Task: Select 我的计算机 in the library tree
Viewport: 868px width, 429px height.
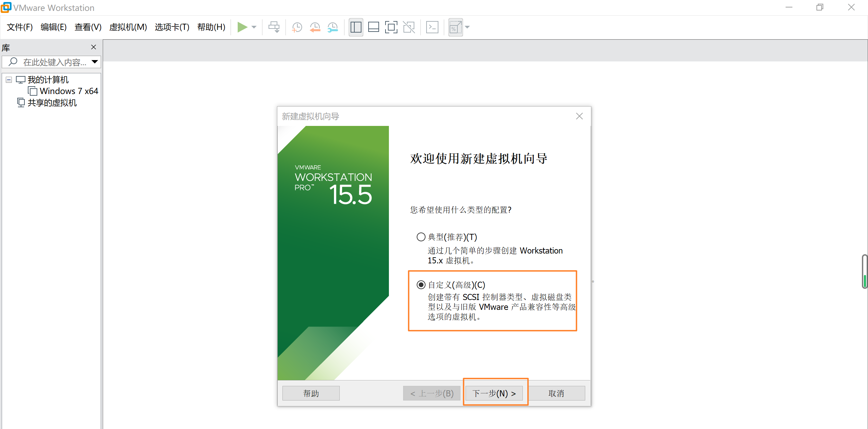Action: click(x=48, y=80)
